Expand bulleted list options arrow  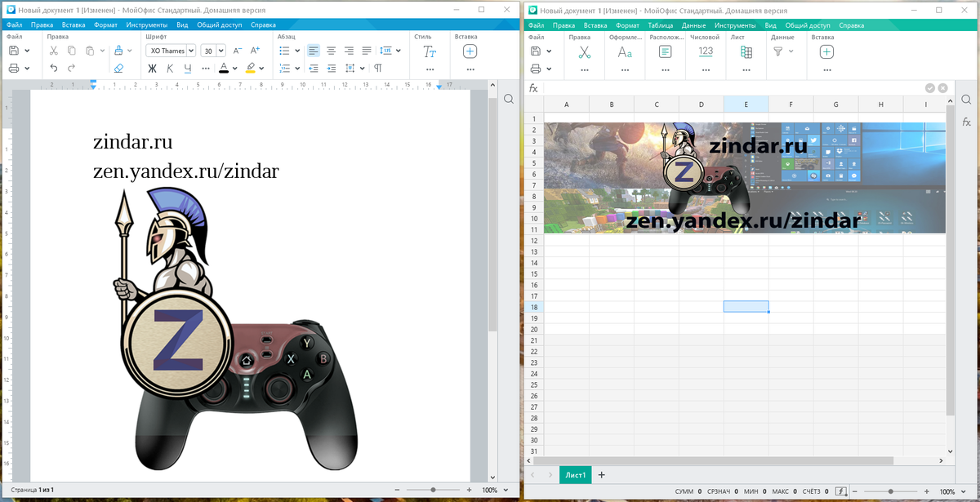pos(297,51)
